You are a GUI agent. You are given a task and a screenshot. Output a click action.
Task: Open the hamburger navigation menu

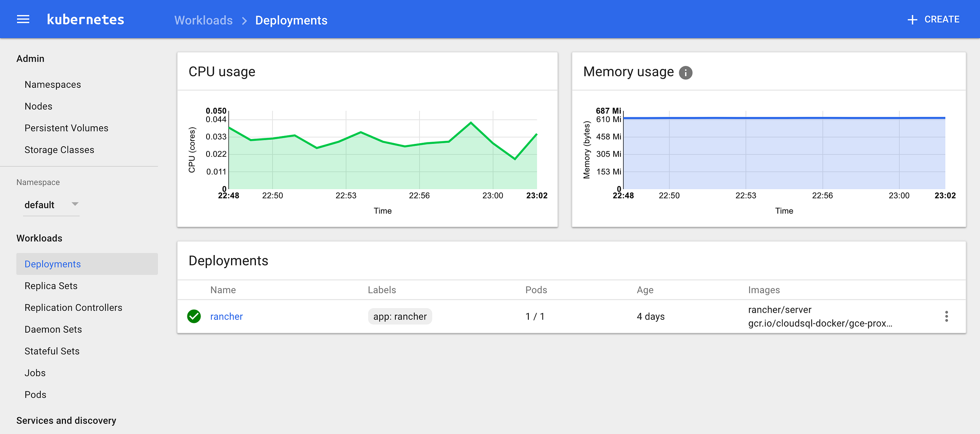pyautogui.click(x=23, y=19)
